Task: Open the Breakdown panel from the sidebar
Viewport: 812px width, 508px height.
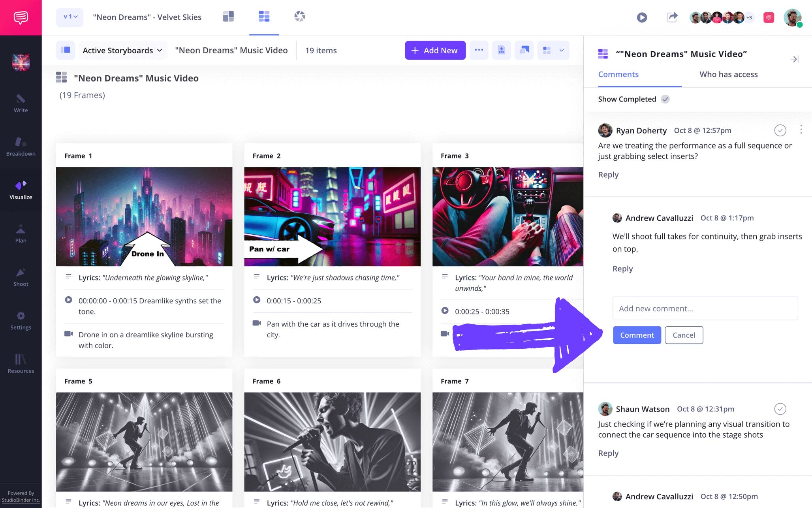Action: 21,147
